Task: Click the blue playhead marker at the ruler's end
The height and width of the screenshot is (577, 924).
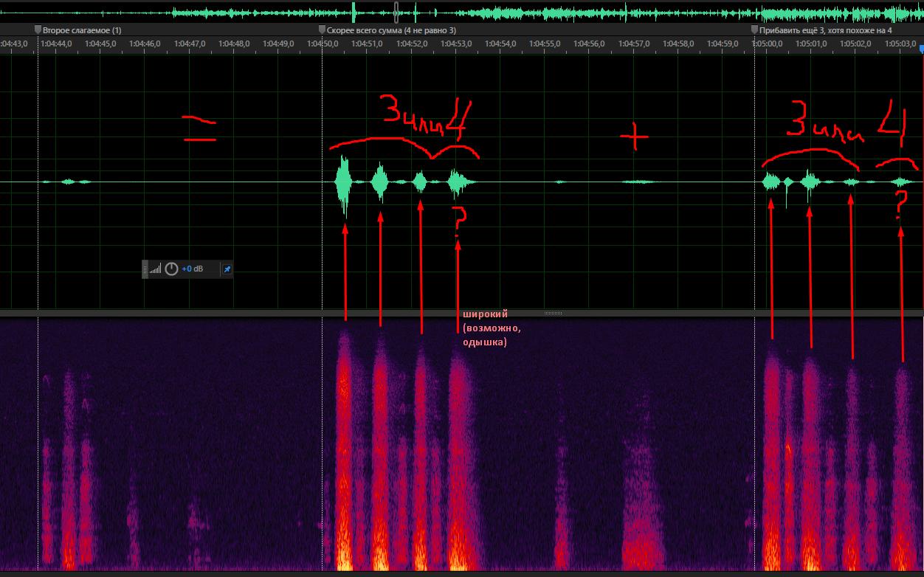Action: [921, 47]
